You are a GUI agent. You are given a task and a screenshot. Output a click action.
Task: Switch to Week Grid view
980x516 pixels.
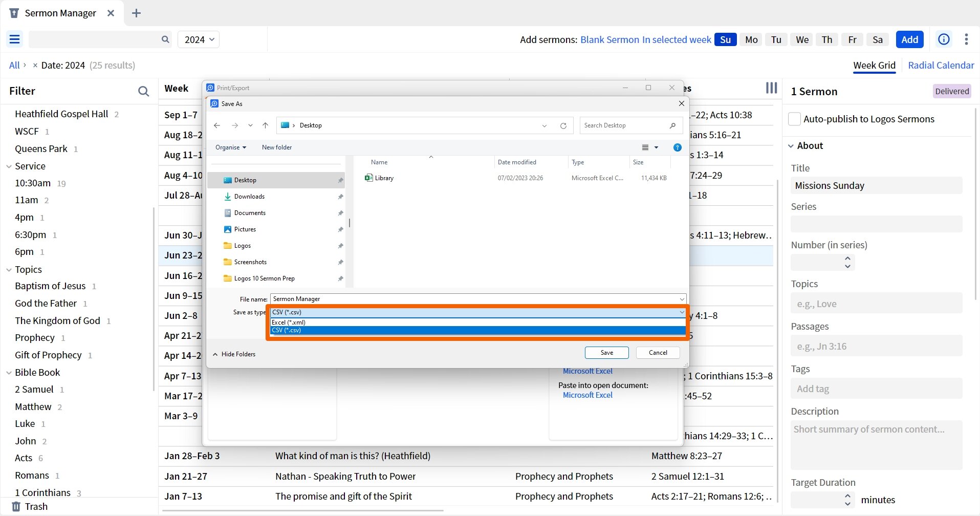(874, 66)
